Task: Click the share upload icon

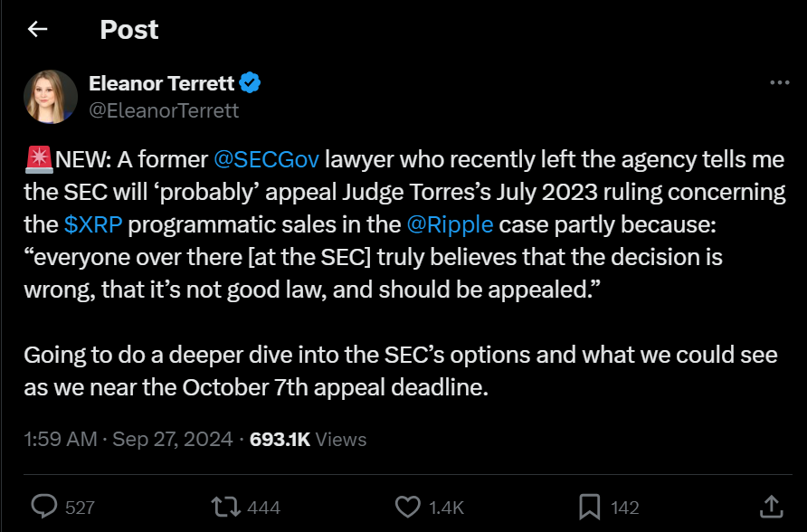Action: pyautogui.click(x=770, y=507)
